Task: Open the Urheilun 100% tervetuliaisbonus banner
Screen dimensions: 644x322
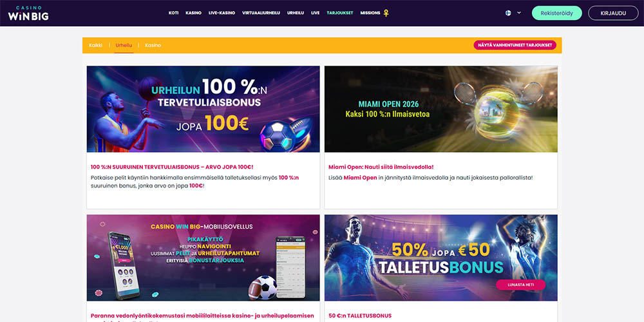Action: click(204, 109)
